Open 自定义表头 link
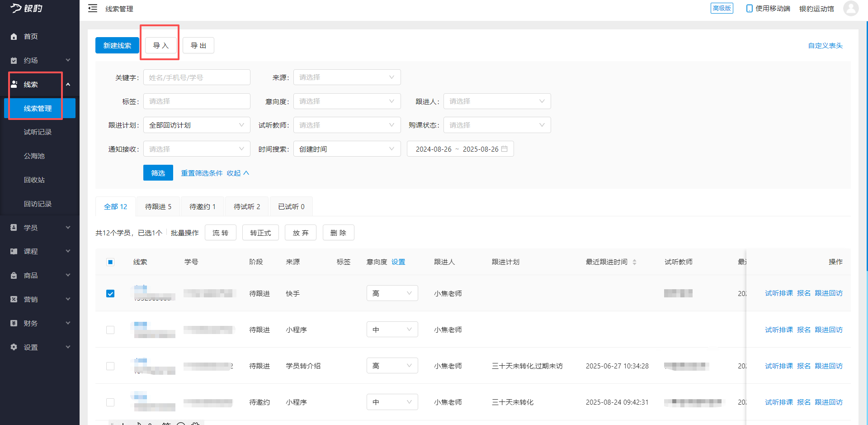The width and height of the screenshot is (868, 425). [825, 45]
